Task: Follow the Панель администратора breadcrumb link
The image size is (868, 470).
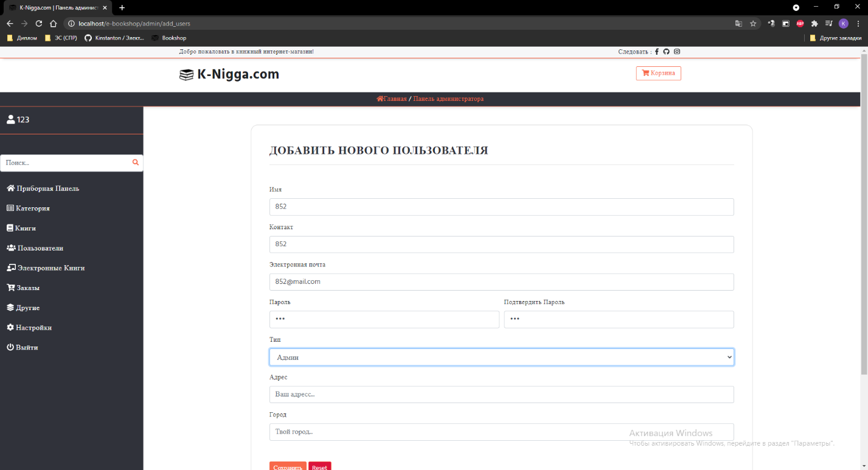Action: tap(448, 98)
